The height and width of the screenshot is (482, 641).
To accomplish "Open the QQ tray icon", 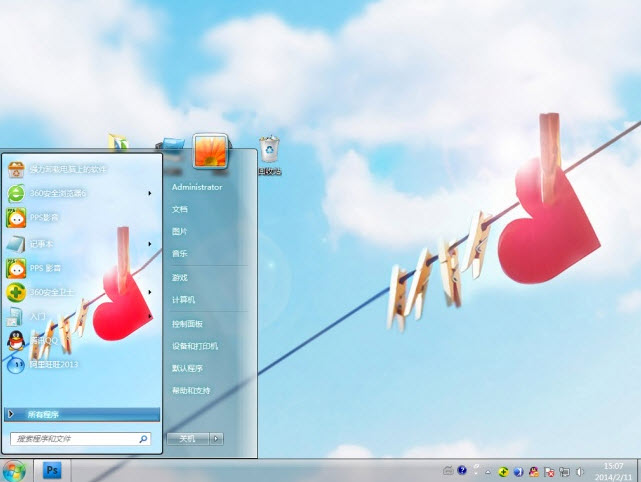I will click(x=533, y=472).
